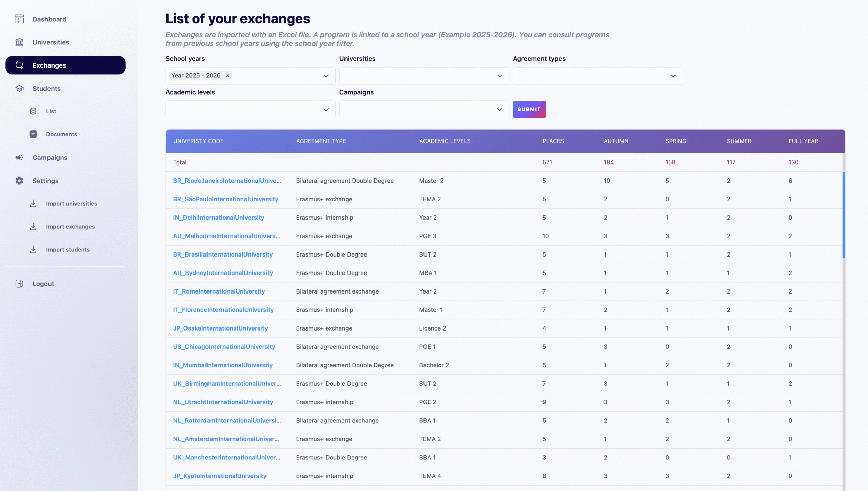
Task: Click the Students graduation cap icon
Action: 19,88
